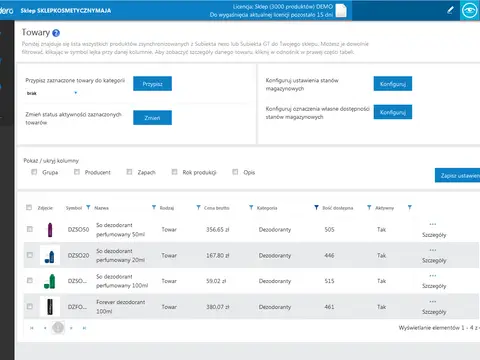Viewport: 480px width, 360px height.
Task: Open filter for the Ilość dostępna column
Action: [369, 207]
